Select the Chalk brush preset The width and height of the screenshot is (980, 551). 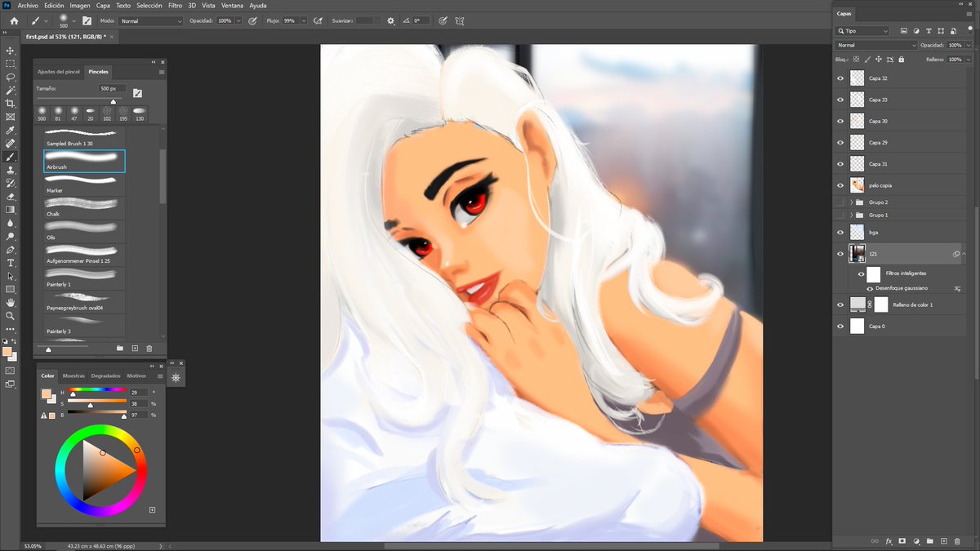point(84,207)
